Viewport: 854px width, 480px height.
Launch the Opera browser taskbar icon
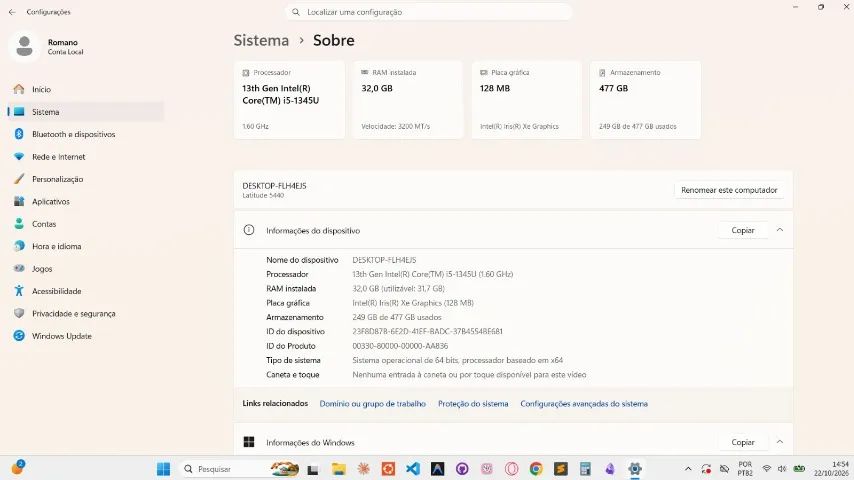pyautogui.click(x=511, y=469)
